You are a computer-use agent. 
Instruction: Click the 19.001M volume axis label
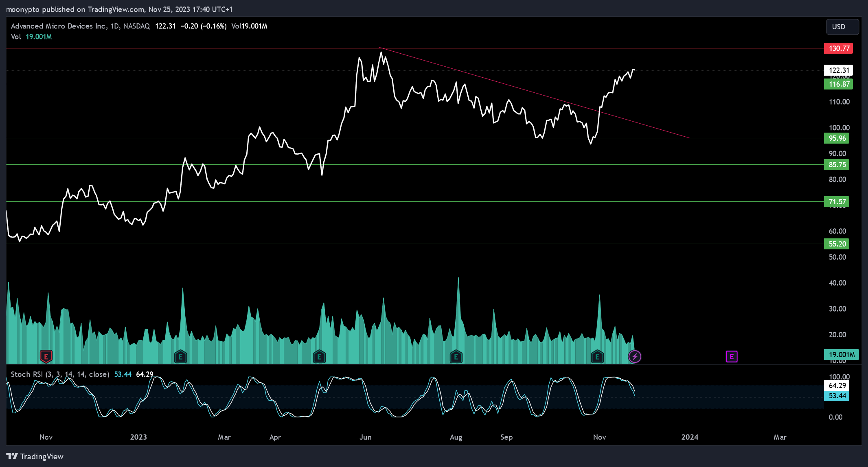click(842, 355)
